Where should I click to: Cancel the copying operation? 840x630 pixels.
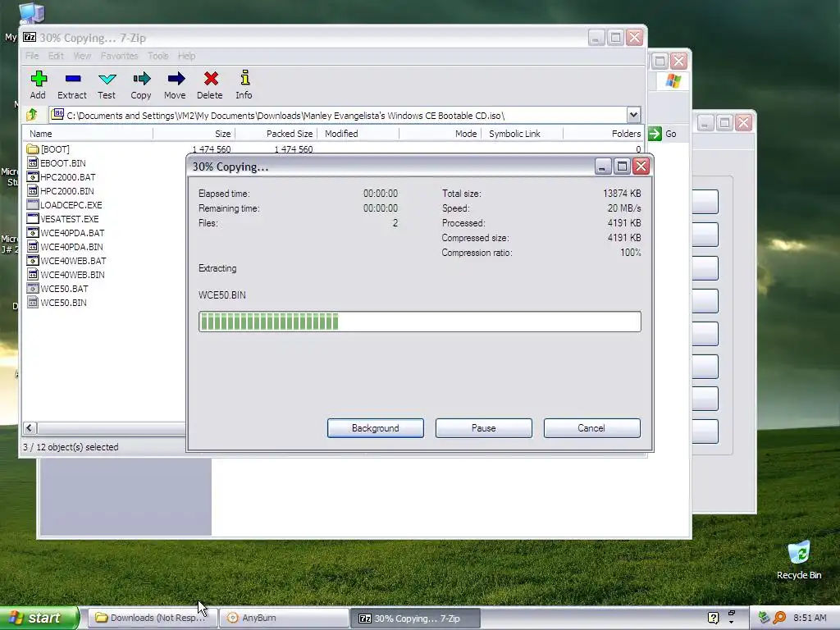pyautogui.click(x=592, y=428)
